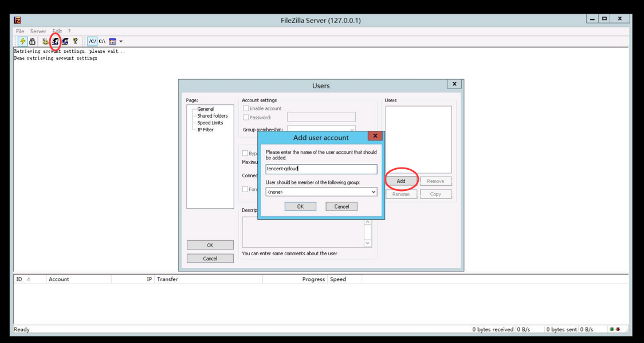Click the padlock lock server icon

pyautogui.click(x=32, y=41)
